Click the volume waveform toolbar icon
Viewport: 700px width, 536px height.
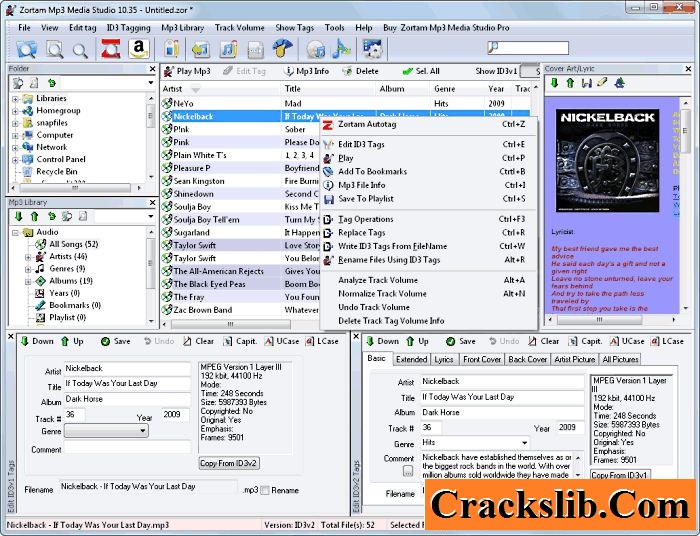point(341,49)
